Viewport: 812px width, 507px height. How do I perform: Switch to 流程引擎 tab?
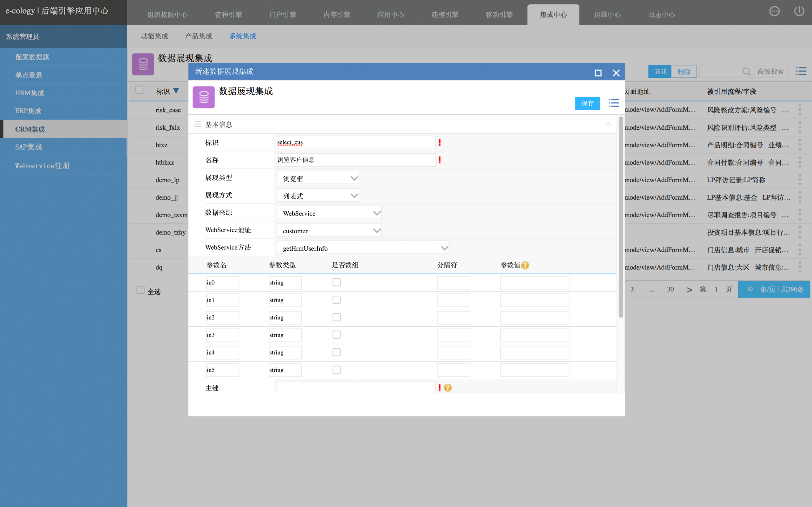click(228, 15)
